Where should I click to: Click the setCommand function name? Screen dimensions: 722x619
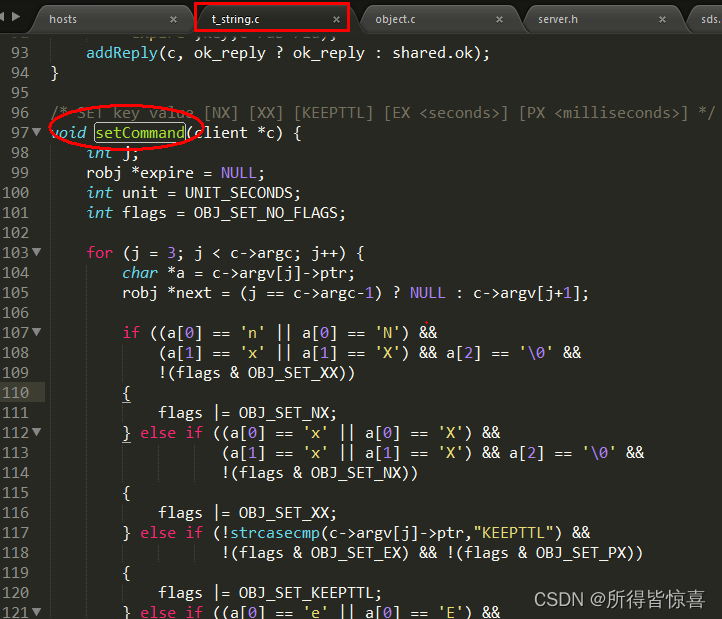(140, 133)
